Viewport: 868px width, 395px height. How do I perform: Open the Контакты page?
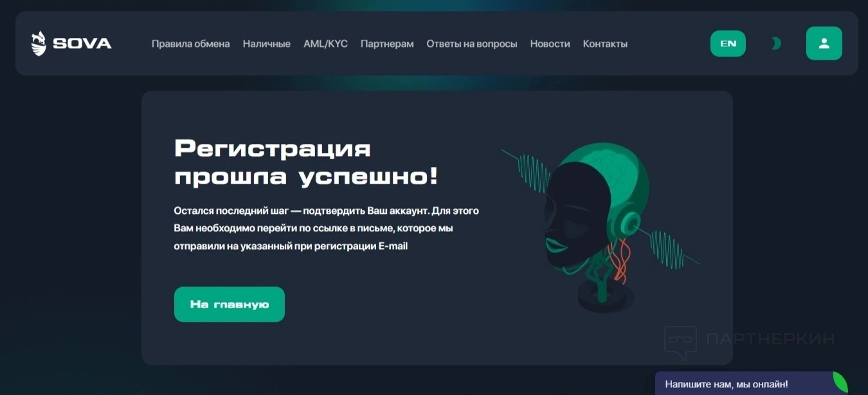[605, 44]
